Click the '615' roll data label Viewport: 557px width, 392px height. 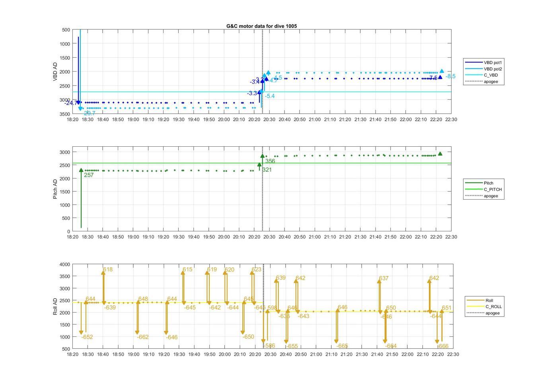click(187, 269)
